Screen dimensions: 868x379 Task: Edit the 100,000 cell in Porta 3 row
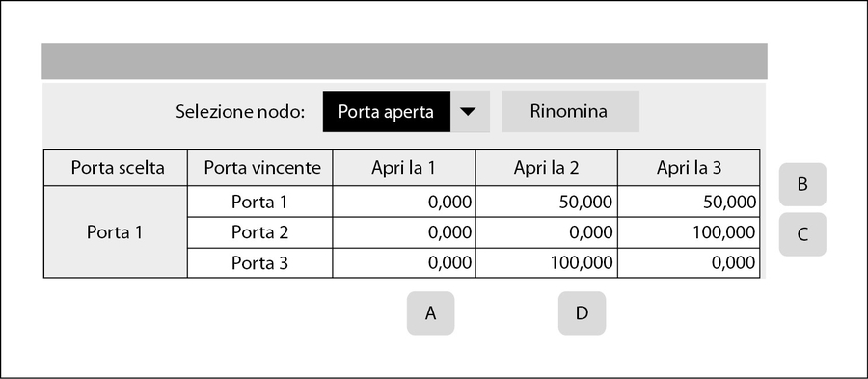(547, 263)
